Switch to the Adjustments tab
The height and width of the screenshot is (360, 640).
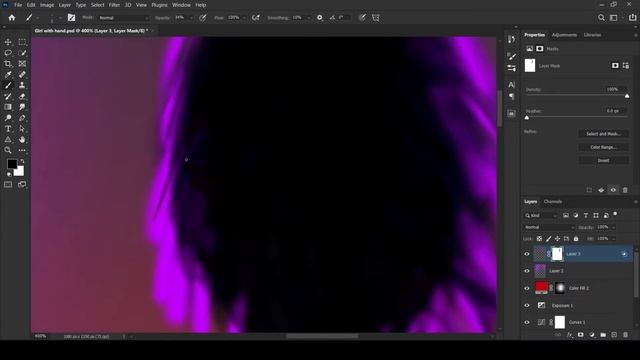coord(564,35)
